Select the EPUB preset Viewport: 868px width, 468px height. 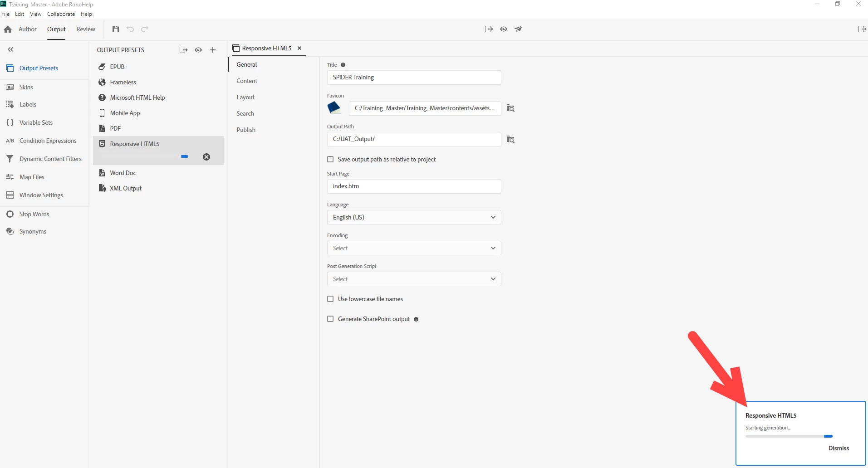coord(158,67)
